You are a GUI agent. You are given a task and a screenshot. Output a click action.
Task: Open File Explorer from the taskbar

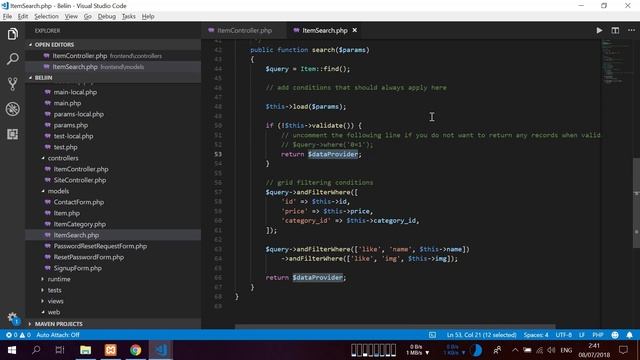tap(85, 350)
